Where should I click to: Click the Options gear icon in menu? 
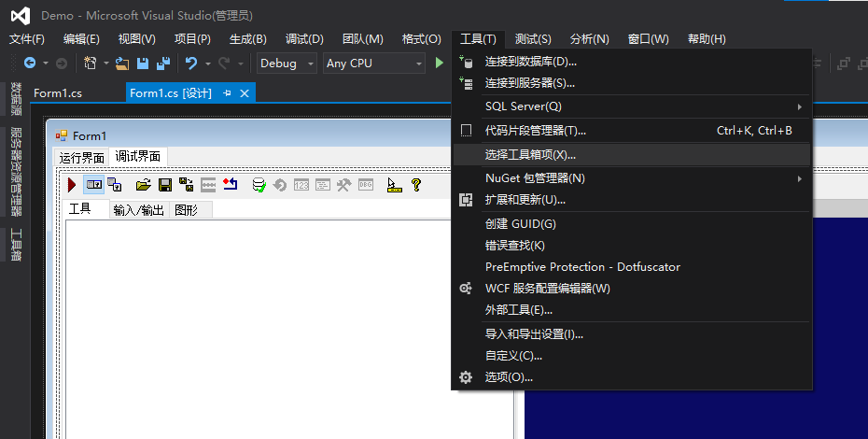[466, 377]
